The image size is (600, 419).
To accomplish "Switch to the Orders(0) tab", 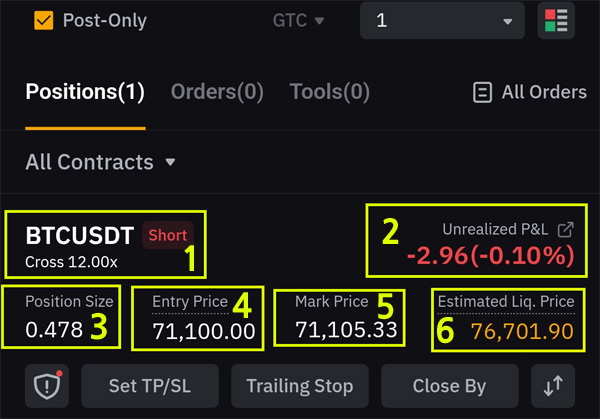I will 217,92.
